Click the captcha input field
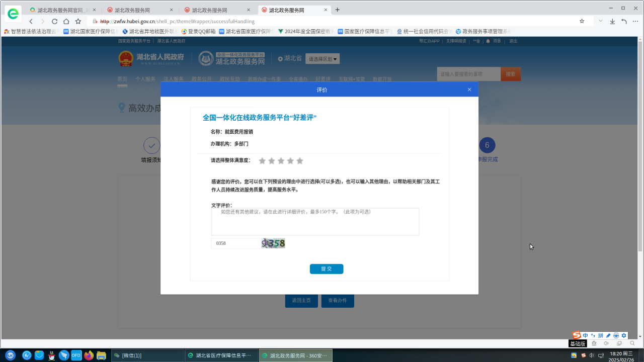Viewport: 644px width, 362px height. pos(235,243)
